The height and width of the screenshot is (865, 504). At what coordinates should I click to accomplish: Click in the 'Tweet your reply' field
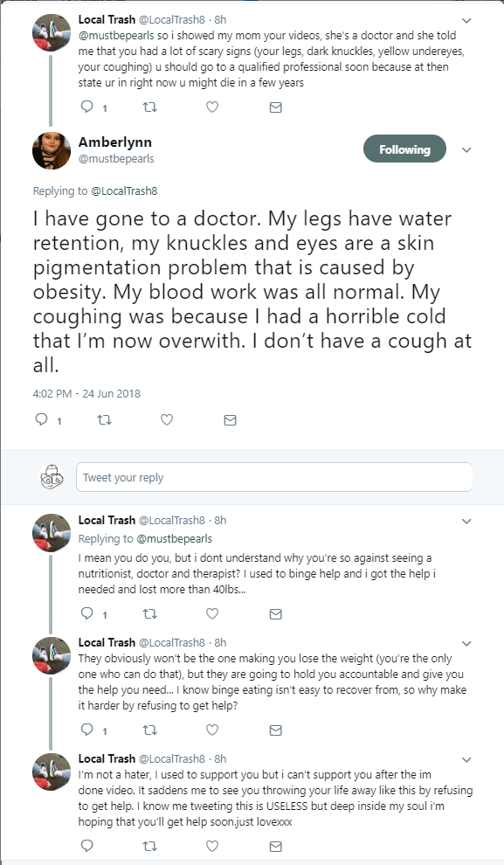[274, 477]
